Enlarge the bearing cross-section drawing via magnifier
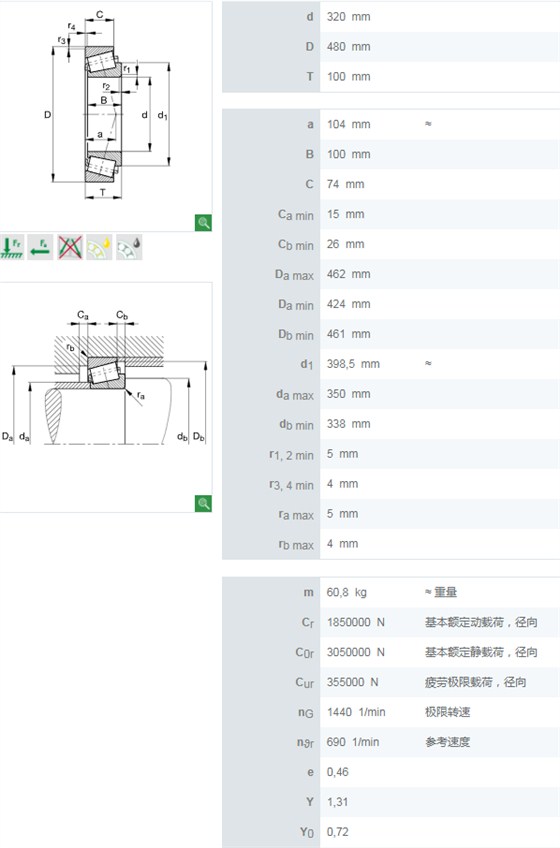Image resolution: width=560 pixels, height=848 pixels. [203, 222]
